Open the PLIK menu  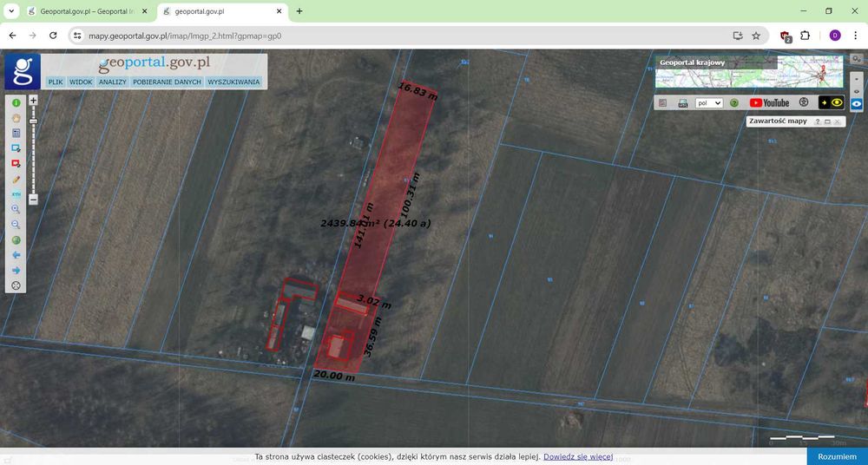(56, 82)
